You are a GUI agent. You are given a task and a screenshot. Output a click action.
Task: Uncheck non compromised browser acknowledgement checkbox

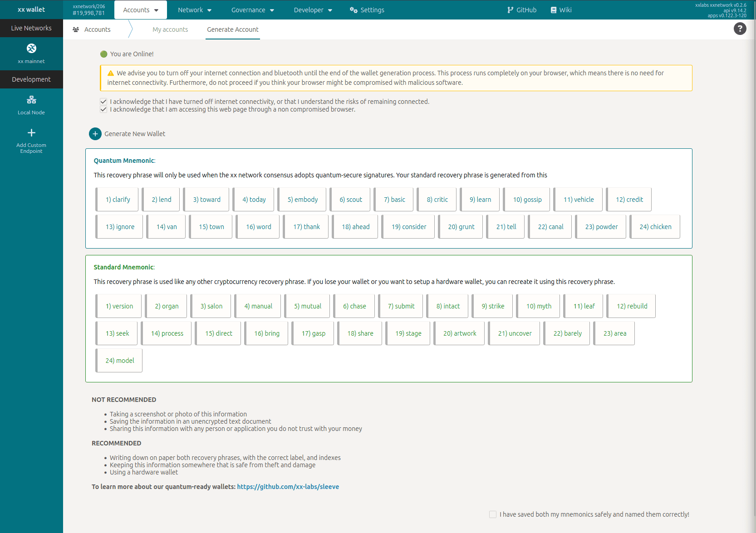point(103,109)
